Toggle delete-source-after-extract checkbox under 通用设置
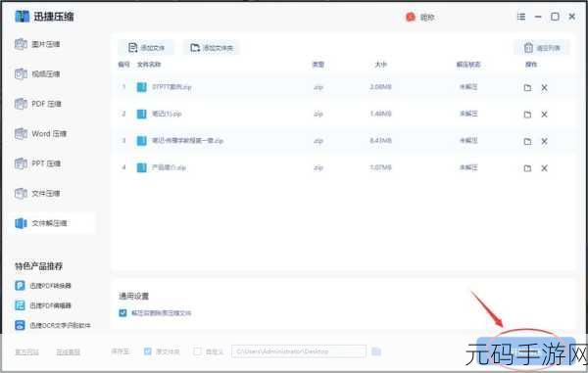Image resolution: width=588 pixels, height=373 pixels. pyautogui.click(x=122, y=312)
